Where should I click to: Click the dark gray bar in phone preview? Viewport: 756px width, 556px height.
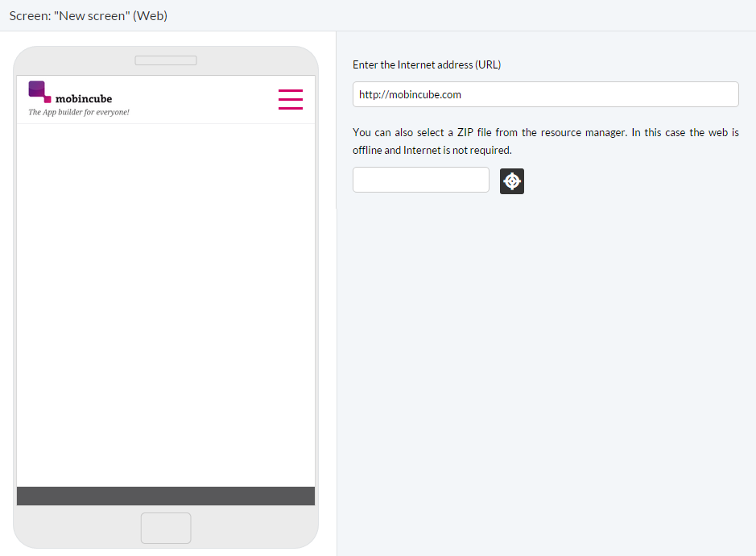[x=166, y=496]
